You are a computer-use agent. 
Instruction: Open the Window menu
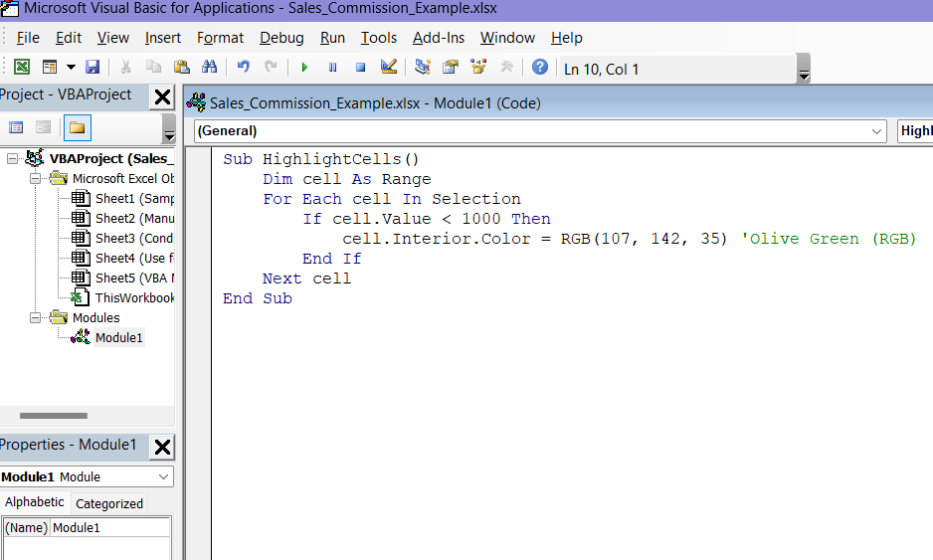tap(507, 38)
